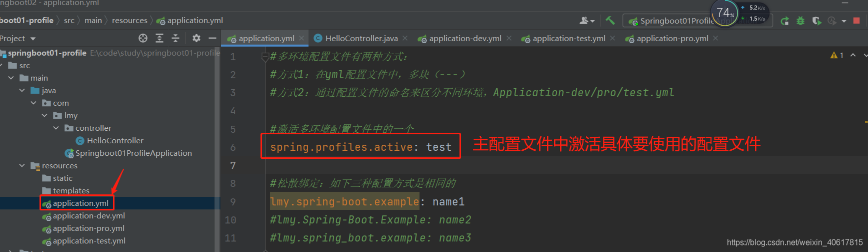Click the rerun application icon
This screenshot has height=252, width=868.
point(785,21)
